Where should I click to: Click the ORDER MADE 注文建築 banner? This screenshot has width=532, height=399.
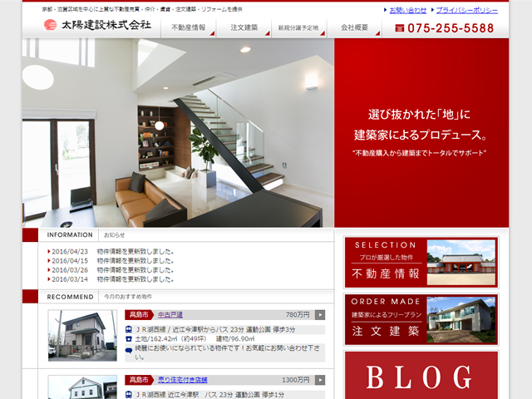coord(421,319)
